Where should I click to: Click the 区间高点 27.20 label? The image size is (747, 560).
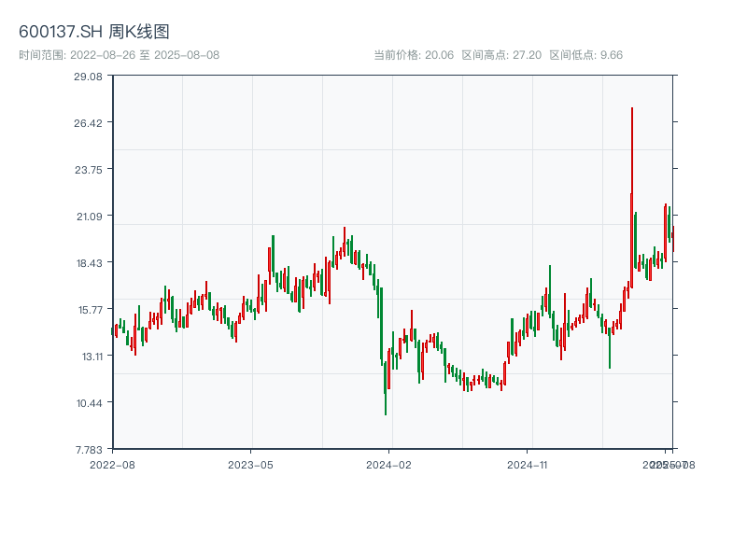click(x=501, y=55)
